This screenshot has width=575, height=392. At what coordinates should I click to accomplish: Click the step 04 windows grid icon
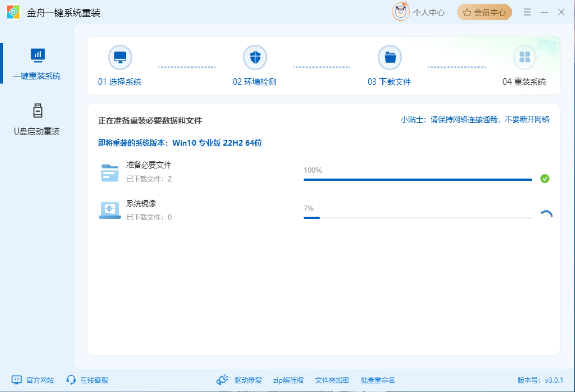coord(525,57)
